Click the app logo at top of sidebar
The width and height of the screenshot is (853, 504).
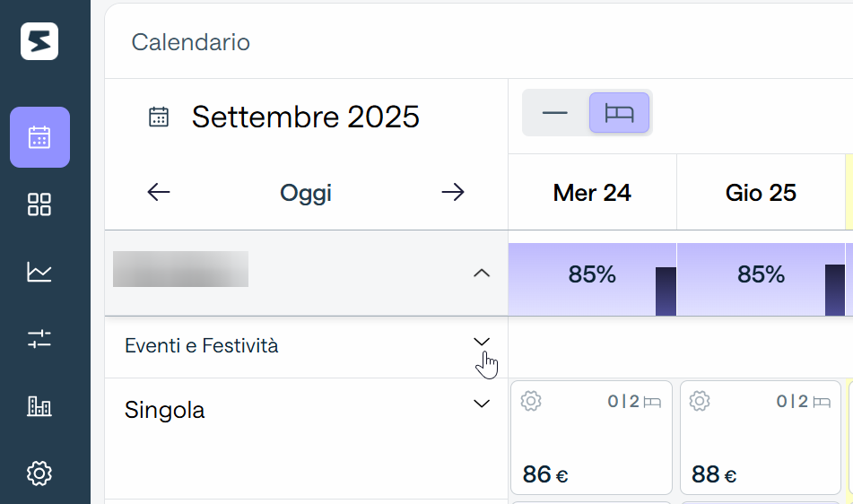coord(39,41)
